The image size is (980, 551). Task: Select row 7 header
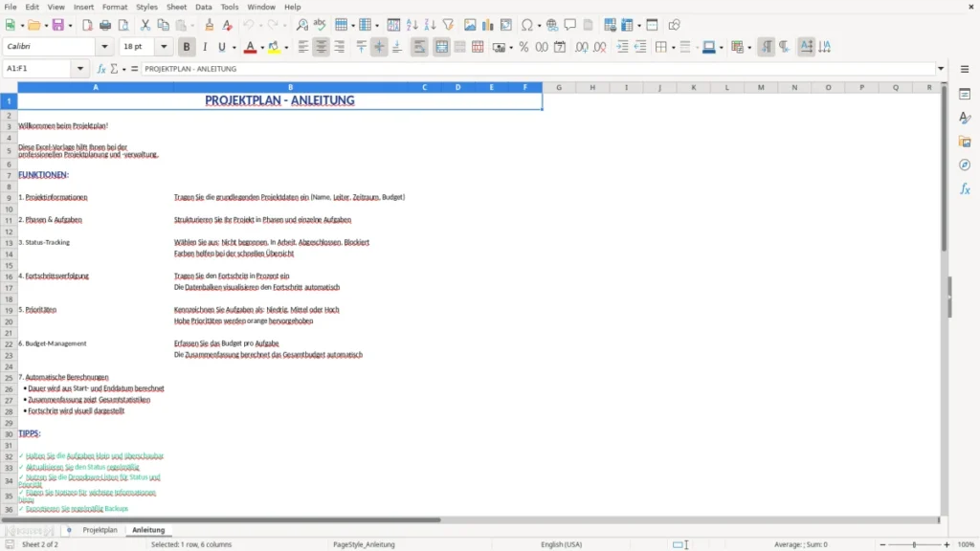(x=9, y=176)
